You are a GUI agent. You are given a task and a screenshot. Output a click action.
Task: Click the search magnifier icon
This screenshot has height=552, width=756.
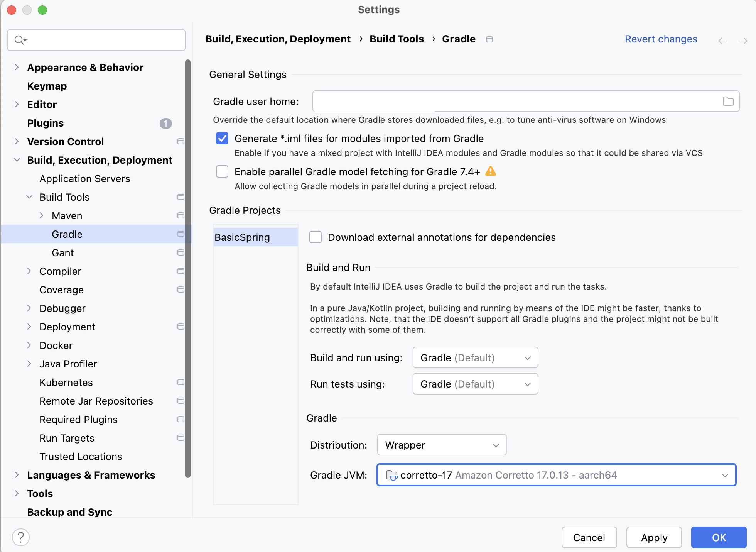(x=20, y=40)
